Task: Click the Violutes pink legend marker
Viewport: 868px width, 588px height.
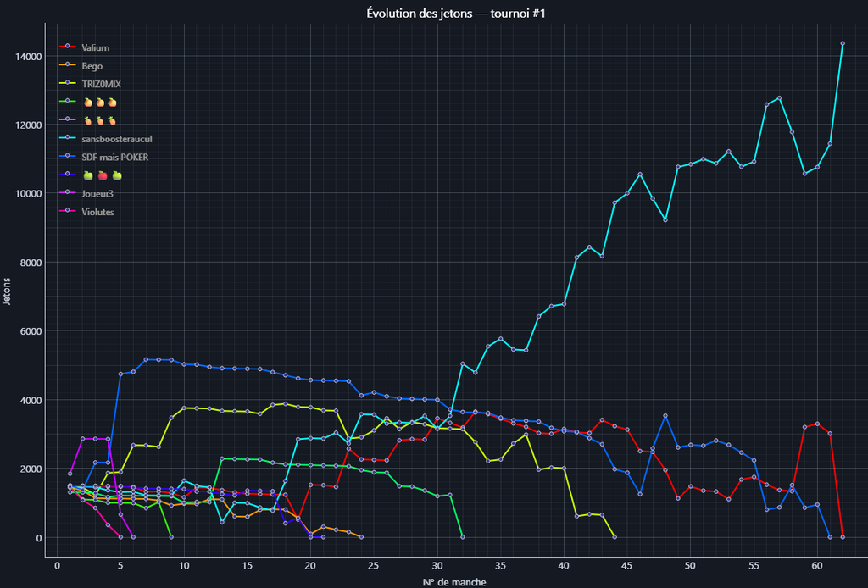Action: pyautogui.click(x=68, y=212)
